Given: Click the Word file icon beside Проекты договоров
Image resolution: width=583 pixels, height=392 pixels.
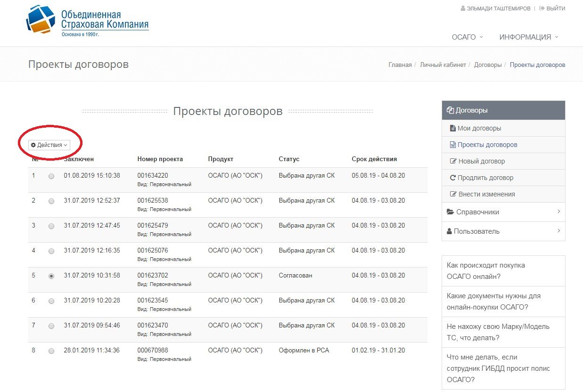Looking at the screenshot, I should [x=453, y=145].
